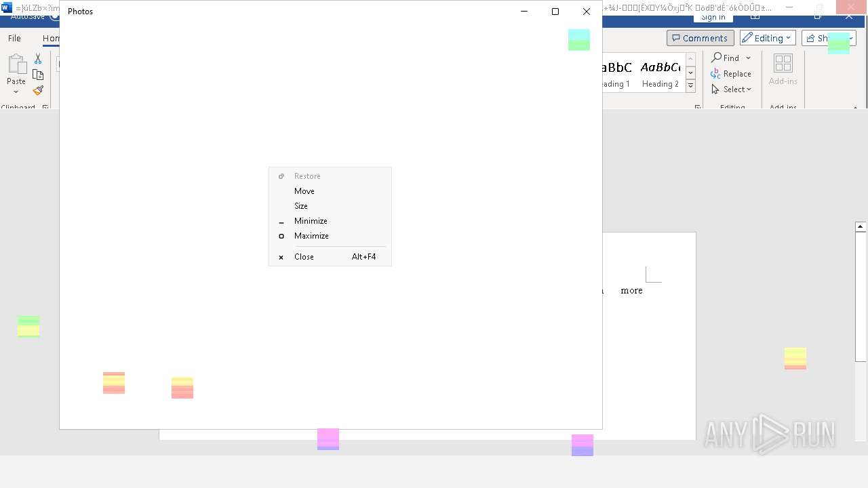Screen dimensions: 868x488
Task: Open Clipboard dialog launcher
Action: tap(45, 107)
